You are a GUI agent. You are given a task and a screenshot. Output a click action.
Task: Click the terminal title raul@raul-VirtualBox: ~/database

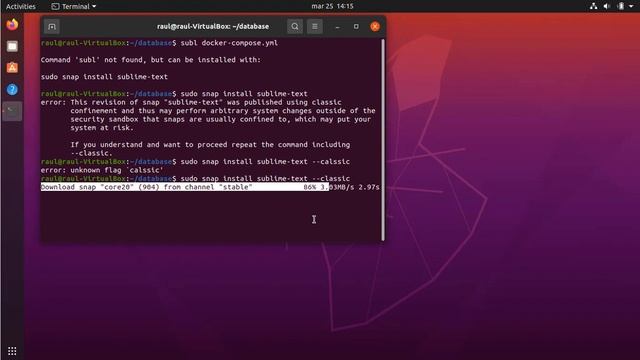(213, 27)
